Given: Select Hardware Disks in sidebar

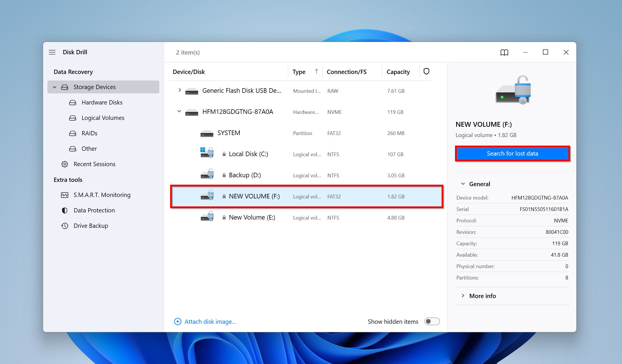Looking at the screenshot, I should 102,102.
